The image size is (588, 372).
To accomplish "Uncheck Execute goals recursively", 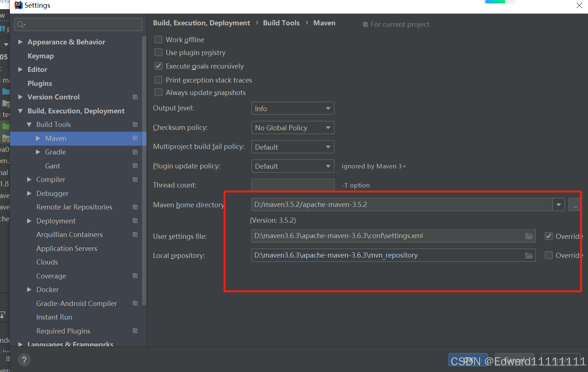I will (x=158, y=66).
